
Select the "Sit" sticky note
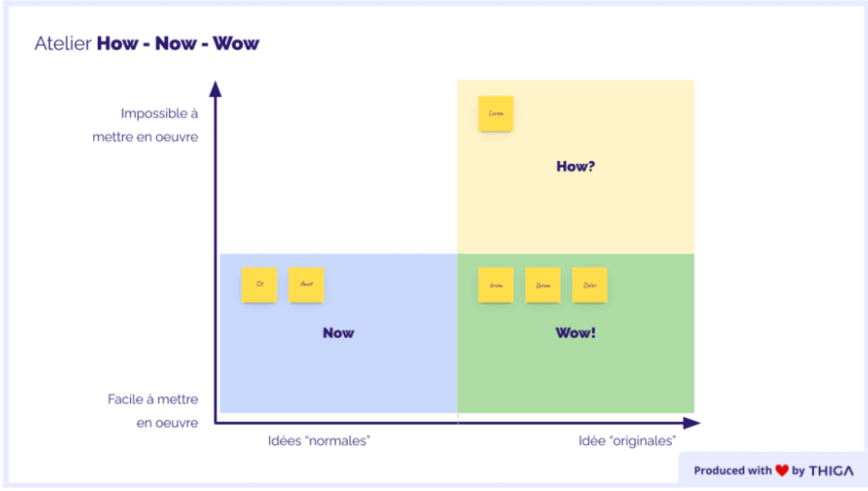(259, 285)
